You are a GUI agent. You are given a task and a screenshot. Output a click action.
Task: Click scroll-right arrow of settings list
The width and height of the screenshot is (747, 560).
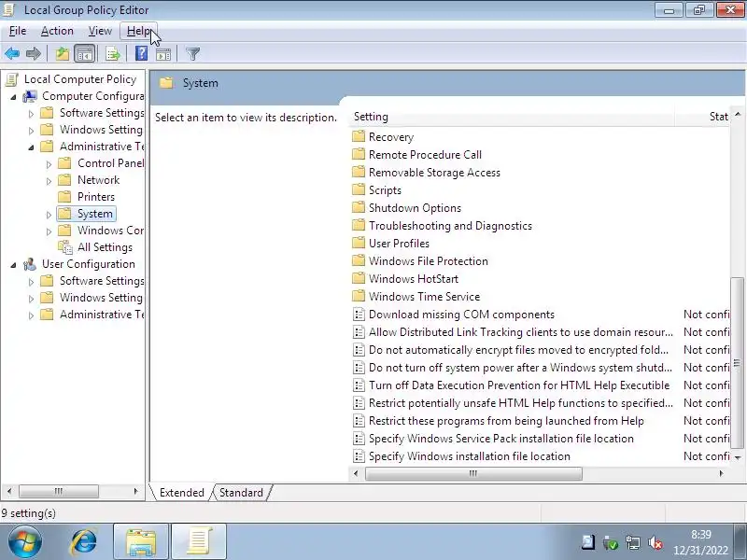click(x=721, y=473)
